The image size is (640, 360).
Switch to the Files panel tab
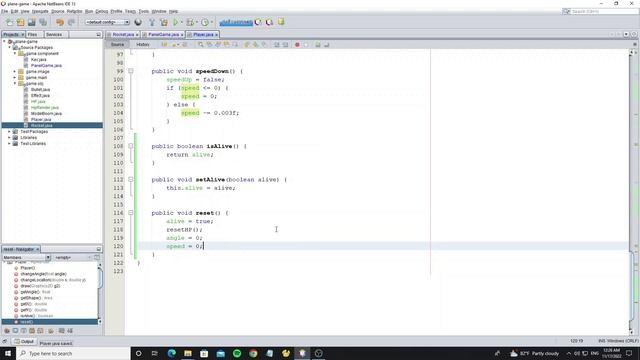pos(33,35)
